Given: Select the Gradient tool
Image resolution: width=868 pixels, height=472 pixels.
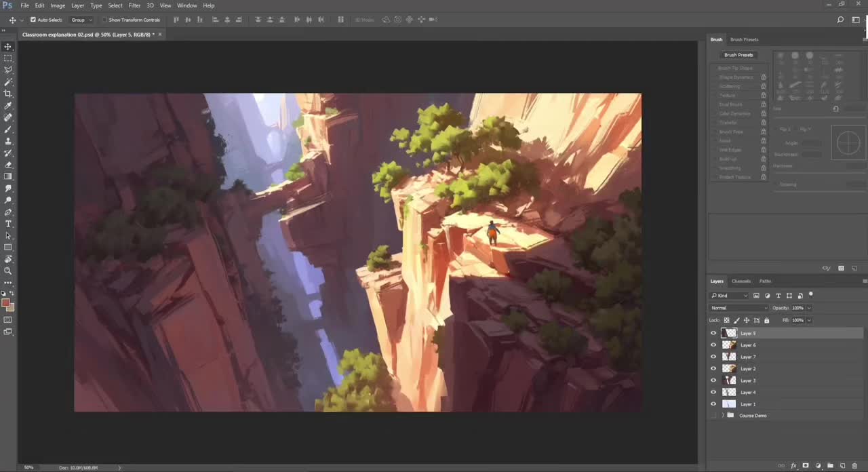Looking at the screenshot, I should 8,176.
